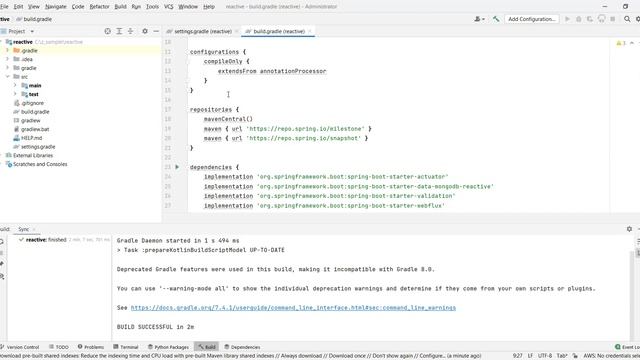
Task: Open the Problems tool window
Action: tap(91, 347)
